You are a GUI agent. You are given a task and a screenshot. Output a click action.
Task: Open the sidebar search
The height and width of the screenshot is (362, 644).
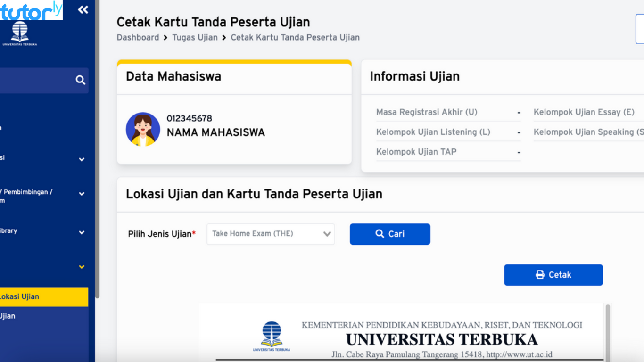(x=80, y=80)
